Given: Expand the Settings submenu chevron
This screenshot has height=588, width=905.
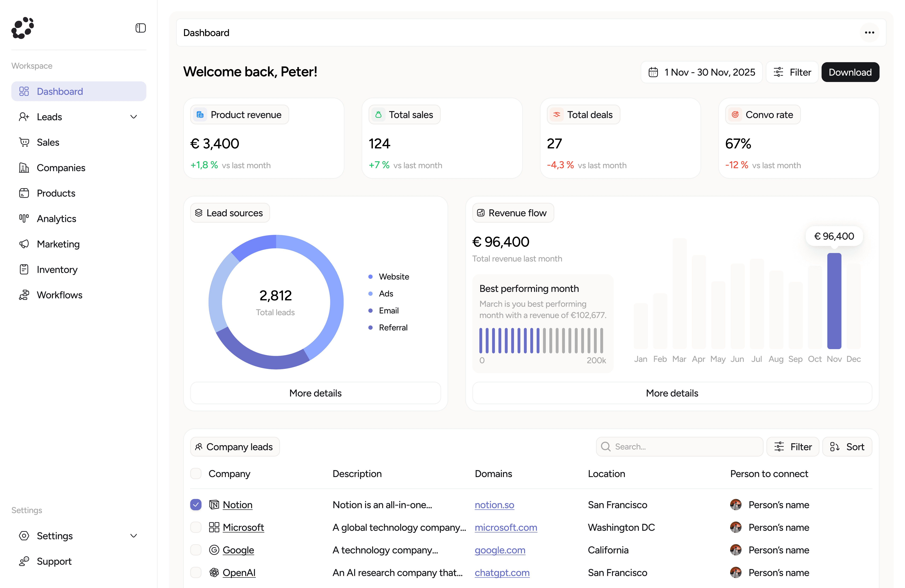Looking at the screenshot, I should coord(133,536).
